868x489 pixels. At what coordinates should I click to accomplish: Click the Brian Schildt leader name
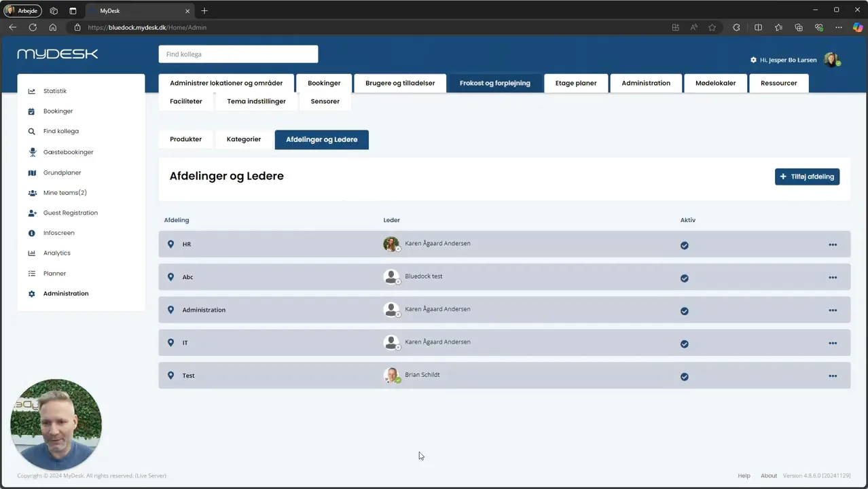[x=422, y=375]
